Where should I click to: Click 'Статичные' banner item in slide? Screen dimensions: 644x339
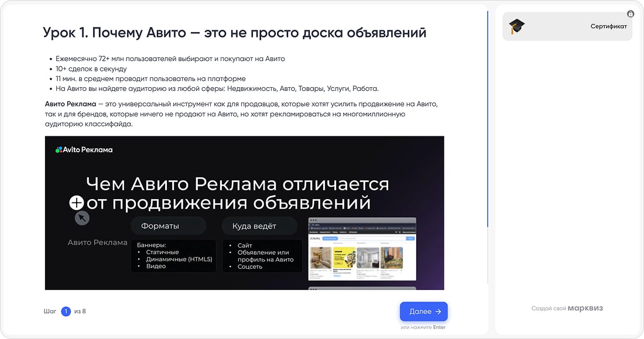tap(162, 252)
